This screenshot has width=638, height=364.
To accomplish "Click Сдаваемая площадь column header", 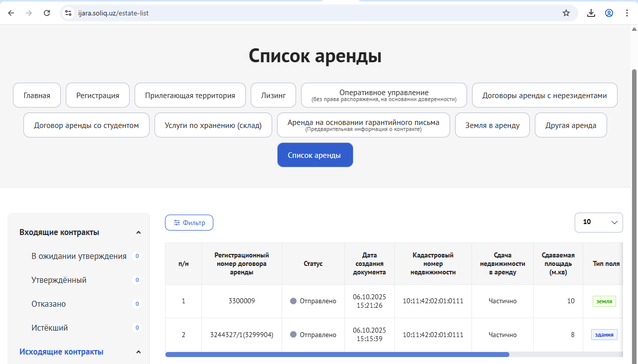I will click(558, 263).
